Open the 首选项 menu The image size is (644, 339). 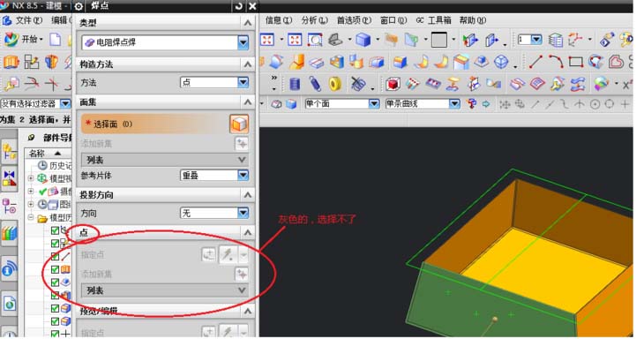tap(354, 20)
